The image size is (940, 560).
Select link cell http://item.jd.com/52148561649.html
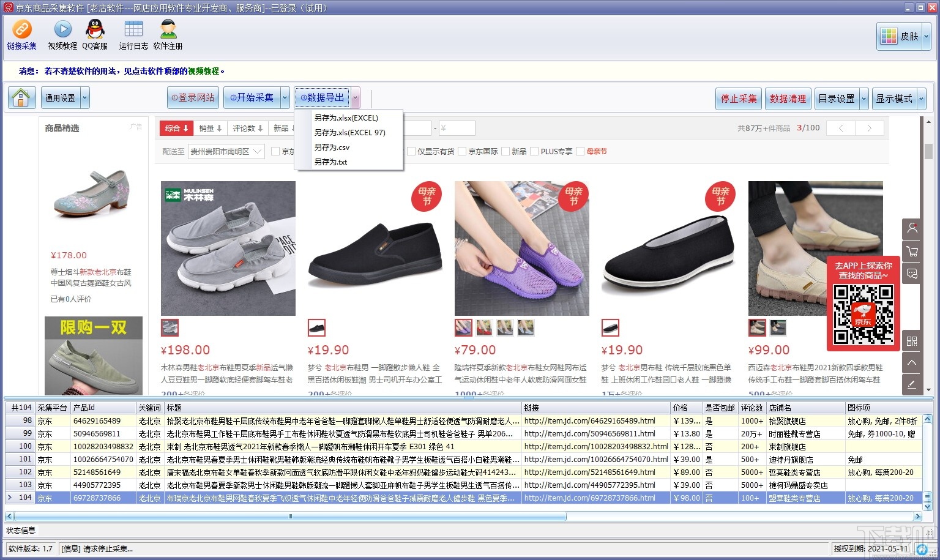pyautogui.click(x=596, y=472)
